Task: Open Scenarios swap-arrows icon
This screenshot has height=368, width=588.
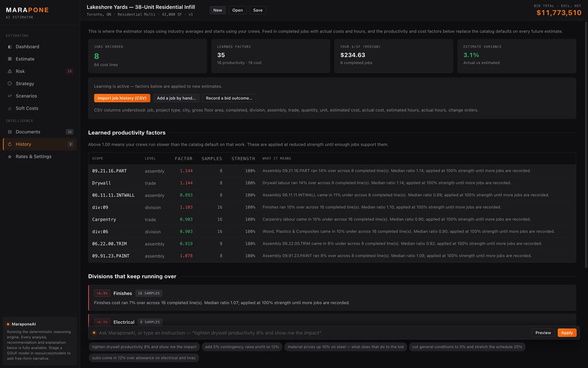Action: 10,96
